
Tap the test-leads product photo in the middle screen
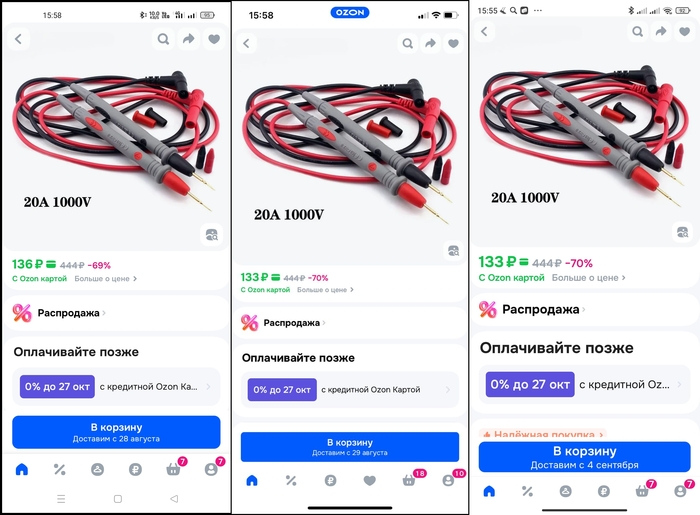[x=348, y=147]
